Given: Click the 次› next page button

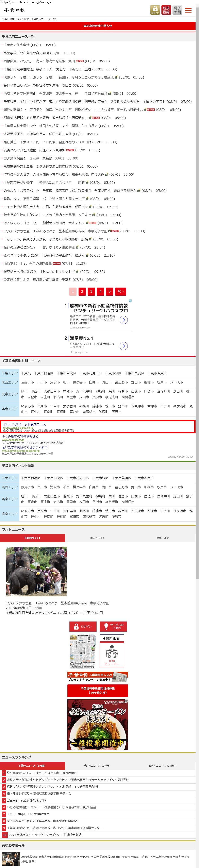Looking at the screenshot, I should point(121,291).
